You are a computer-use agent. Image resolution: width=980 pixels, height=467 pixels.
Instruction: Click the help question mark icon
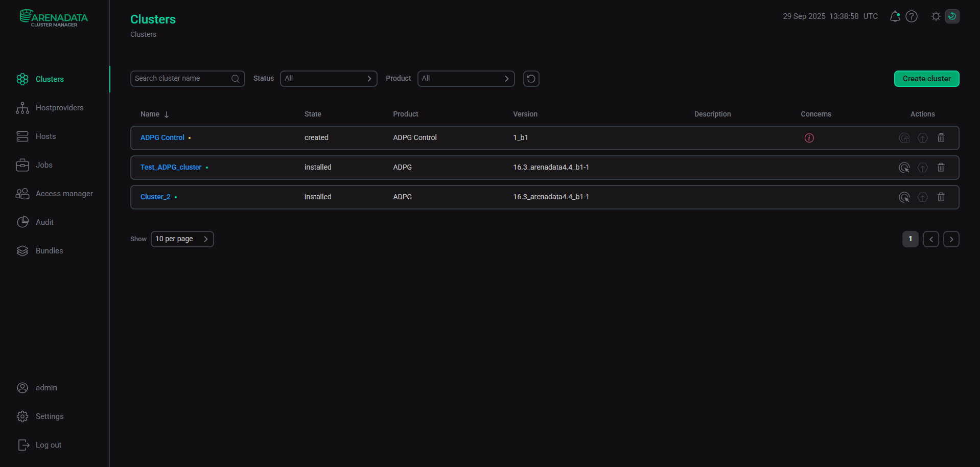coord(912,16)
